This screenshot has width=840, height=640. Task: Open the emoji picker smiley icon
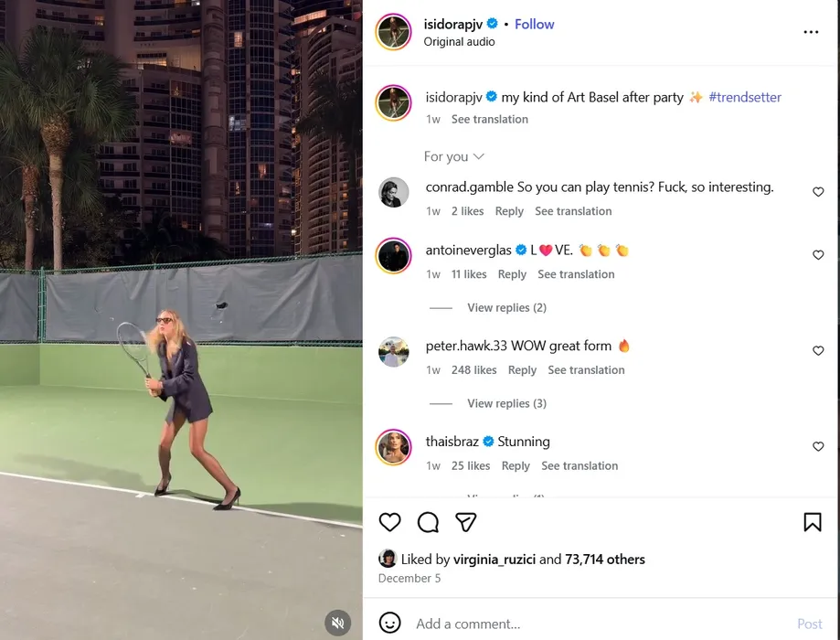click(x=389, y=623)
